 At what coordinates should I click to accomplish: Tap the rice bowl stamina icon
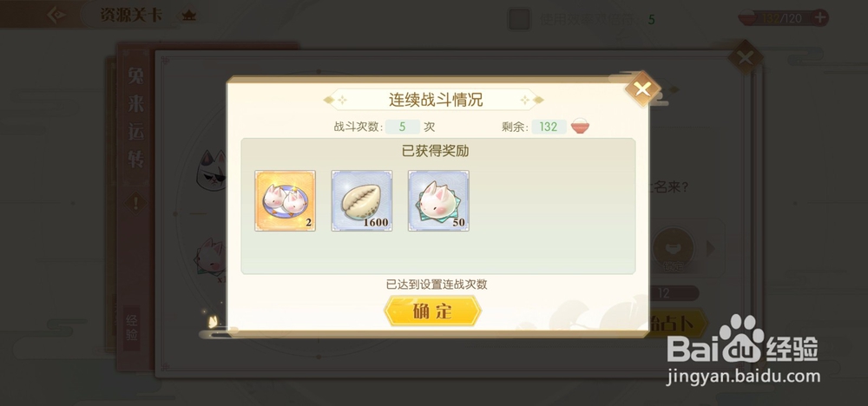(x=580, y=127)
